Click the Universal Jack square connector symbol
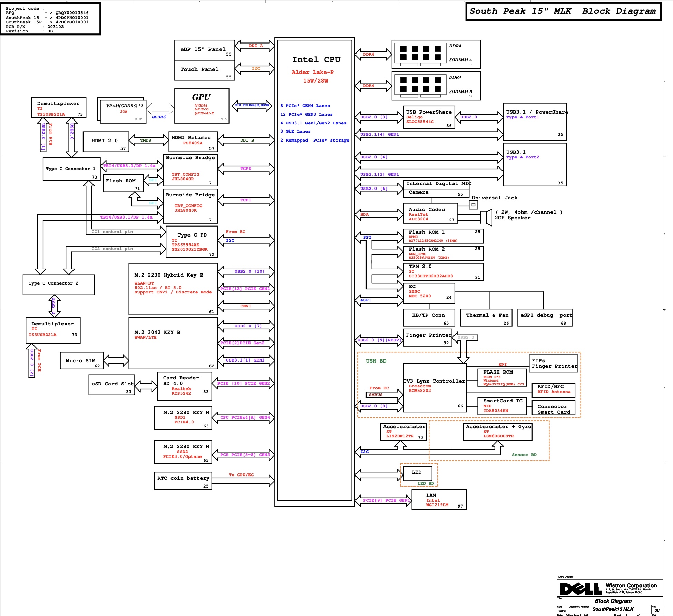The image size is (673, 616). (x=474, y=205)
